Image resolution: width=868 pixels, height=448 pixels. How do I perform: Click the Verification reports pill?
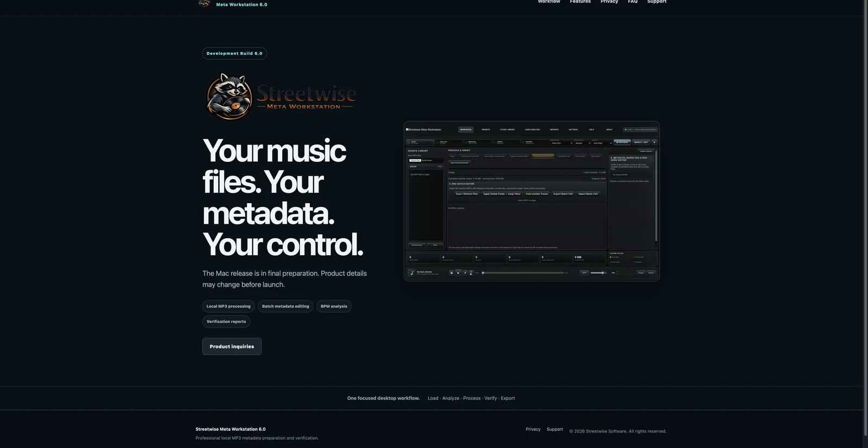click(x=226, y=321)
